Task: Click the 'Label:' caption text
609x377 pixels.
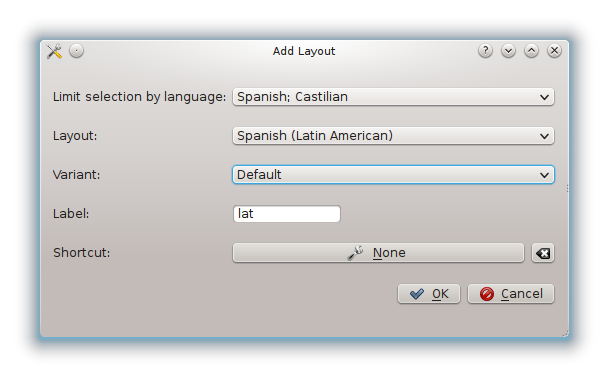Action: [x=71, y=214]
